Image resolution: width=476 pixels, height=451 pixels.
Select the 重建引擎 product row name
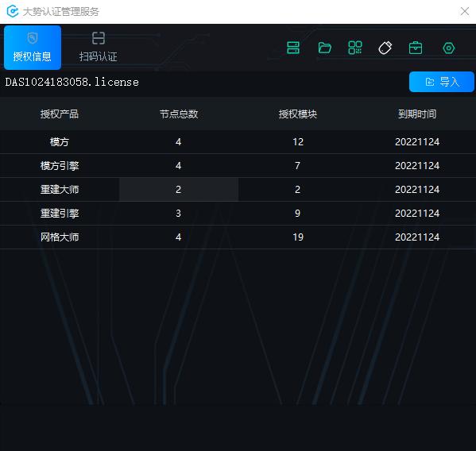pos(60,214)
